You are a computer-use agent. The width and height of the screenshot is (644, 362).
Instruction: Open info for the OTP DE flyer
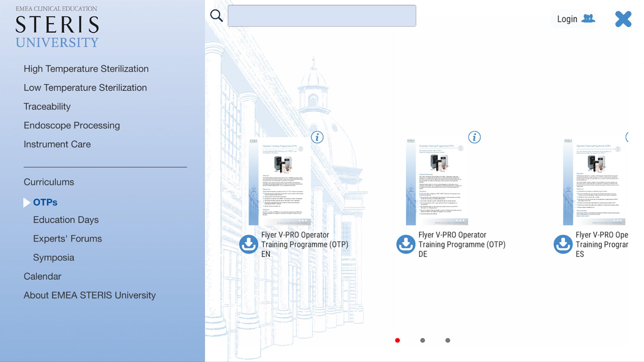tap(474, 137)
